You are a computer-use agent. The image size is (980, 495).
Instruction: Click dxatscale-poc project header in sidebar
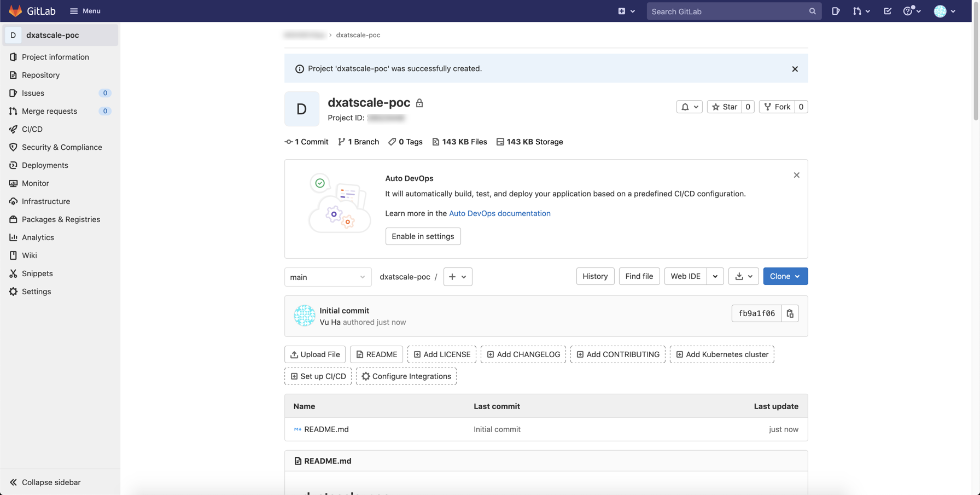pos(60,35)
